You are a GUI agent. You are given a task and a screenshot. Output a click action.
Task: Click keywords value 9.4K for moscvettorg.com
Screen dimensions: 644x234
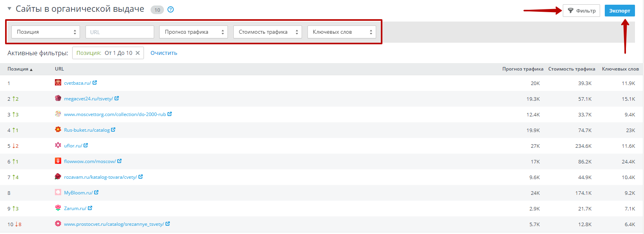coord(630,114)
